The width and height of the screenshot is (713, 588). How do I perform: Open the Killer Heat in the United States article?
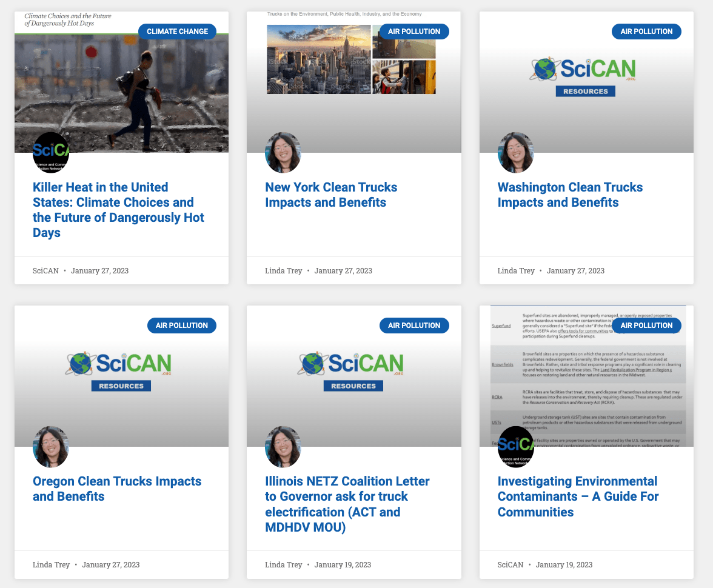(x=118, y=210)
